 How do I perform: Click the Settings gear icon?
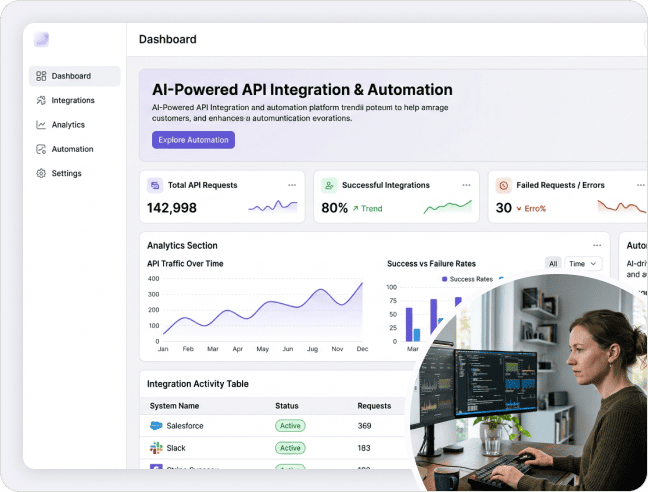(x=41, y=174)
